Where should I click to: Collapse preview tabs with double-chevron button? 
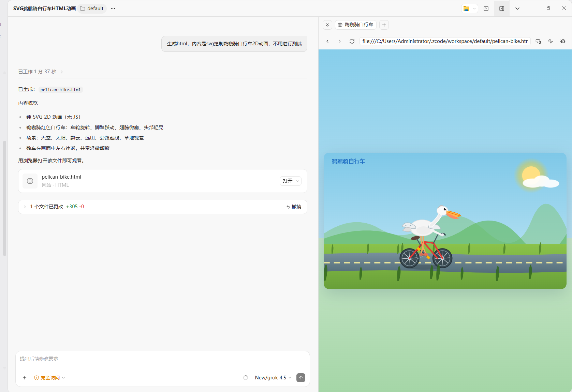coord(327,25)
